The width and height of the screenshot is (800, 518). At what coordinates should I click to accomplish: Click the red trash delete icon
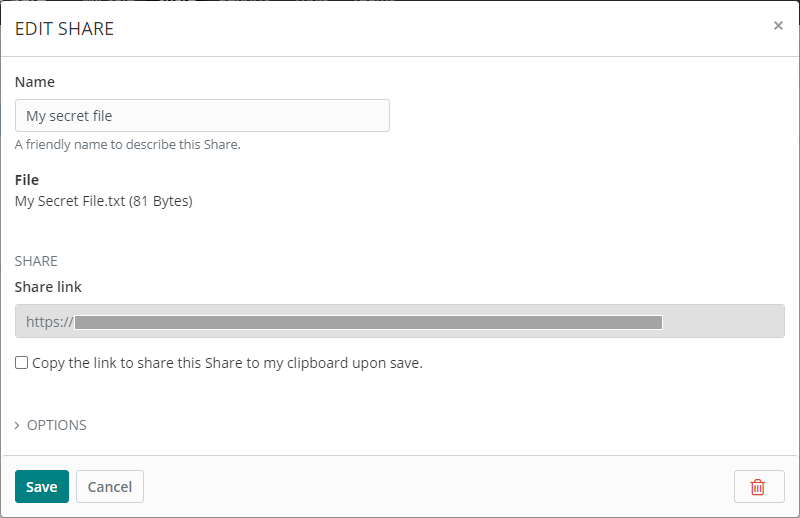point(758,487)
